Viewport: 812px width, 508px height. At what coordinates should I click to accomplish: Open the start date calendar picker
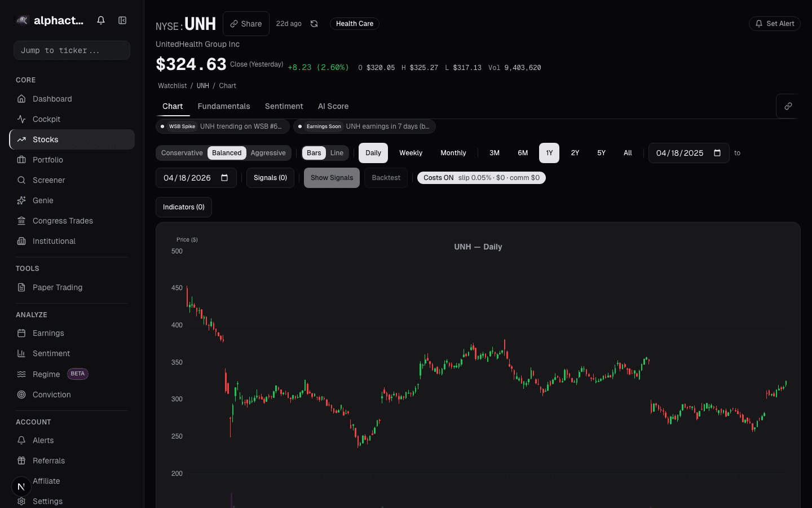pos(717,153)
